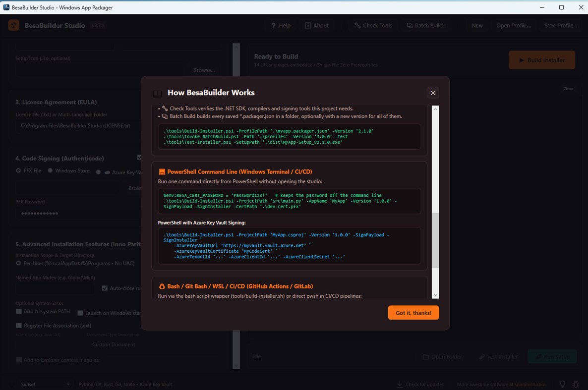Viewport: 588px width, 390px height.
Task: Click the Bash / Git Bash section icon
Action: coord(162,286)
